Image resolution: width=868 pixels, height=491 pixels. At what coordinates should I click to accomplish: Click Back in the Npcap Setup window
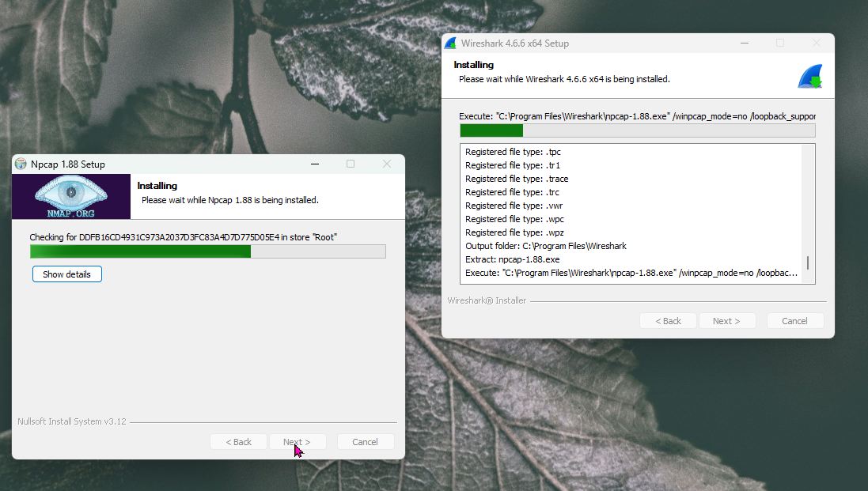pyautogui.click(x=239, y=442)
